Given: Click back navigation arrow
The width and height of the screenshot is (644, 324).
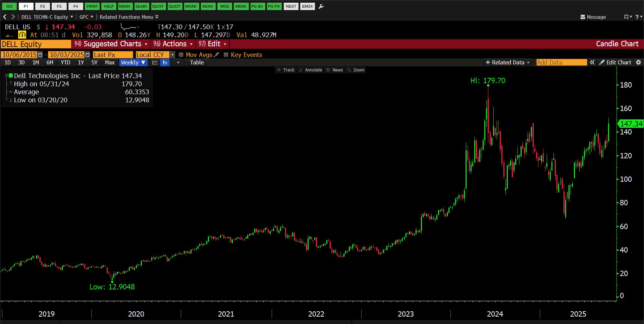Looking at the screenshot, I should click(x=5, y=17).
